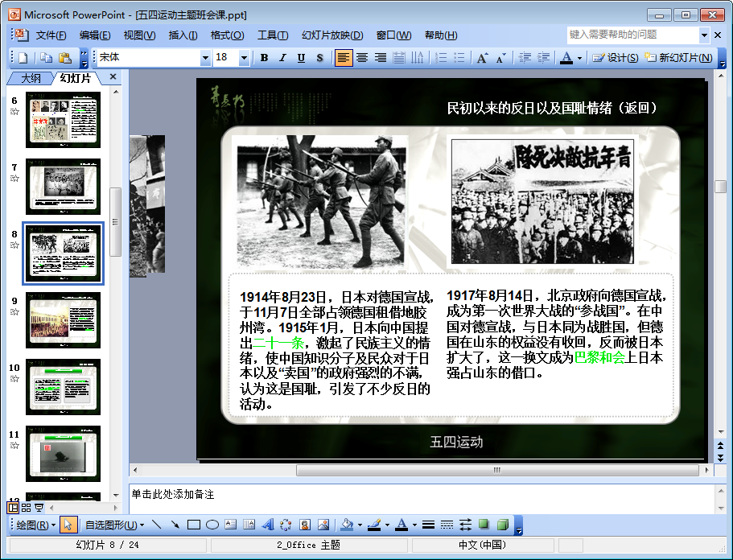Screen dimensions: 733x560
Task: Select slide 9 thumbnail
Action: coord(63,320)
